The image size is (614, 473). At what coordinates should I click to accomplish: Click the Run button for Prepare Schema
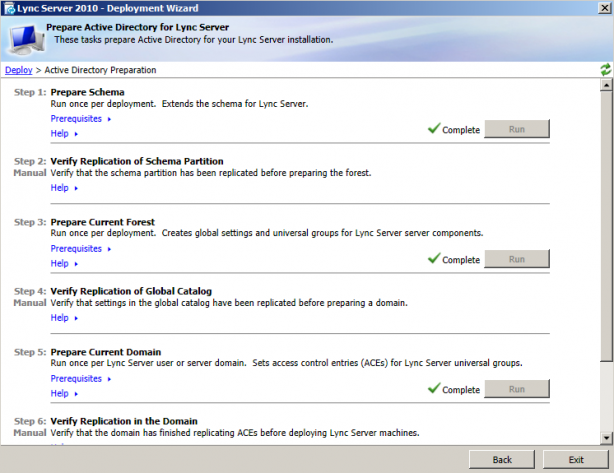pos(517,129)
